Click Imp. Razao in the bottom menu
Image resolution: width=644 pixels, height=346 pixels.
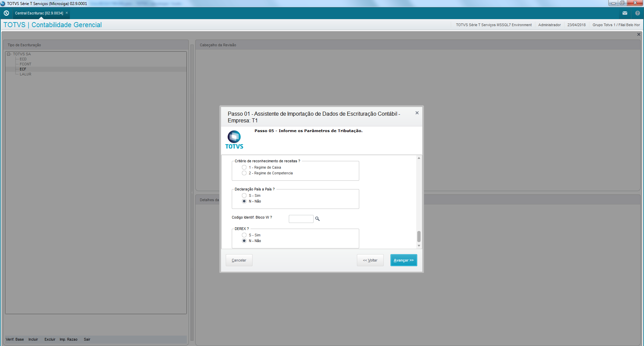[68, 339]
